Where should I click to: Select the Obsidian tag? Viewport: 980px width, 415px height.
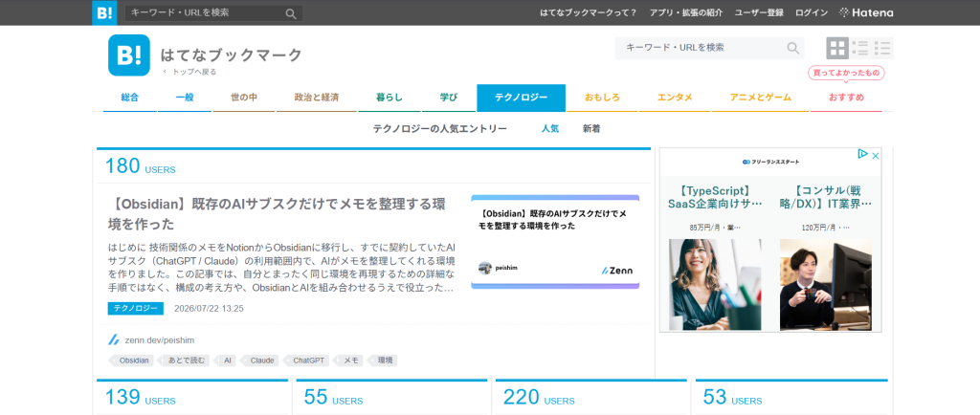pyautogui.click(x=132, y=360)
